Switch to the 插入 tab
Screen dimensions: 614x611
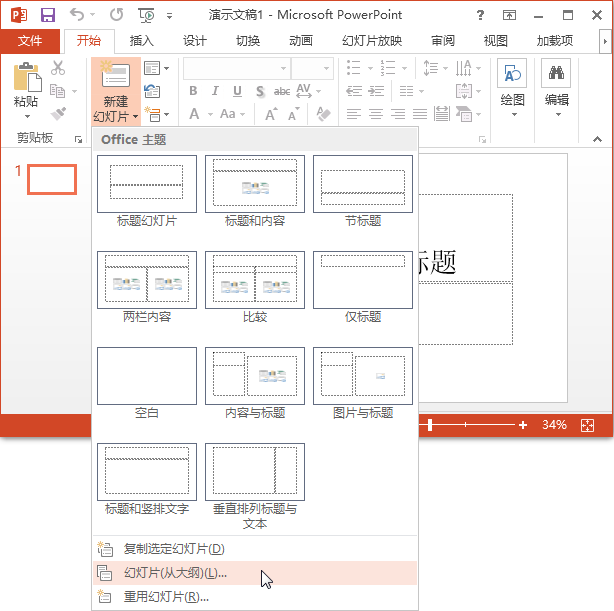[142, 41]
